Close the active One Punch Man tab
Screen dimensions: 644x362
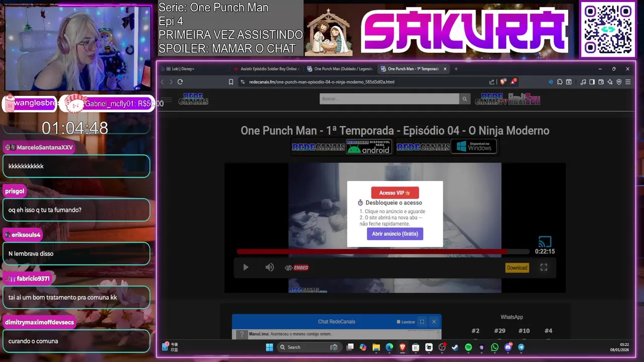coord(445,69)
